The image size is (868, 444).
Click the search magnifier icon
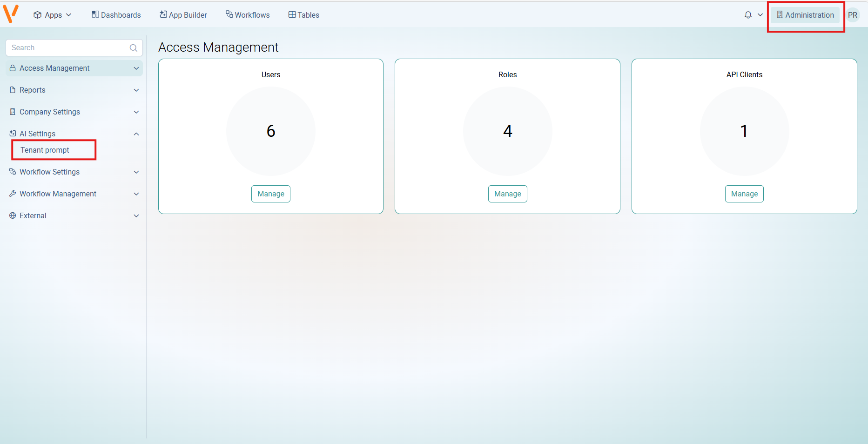click(x=134, y=48)
